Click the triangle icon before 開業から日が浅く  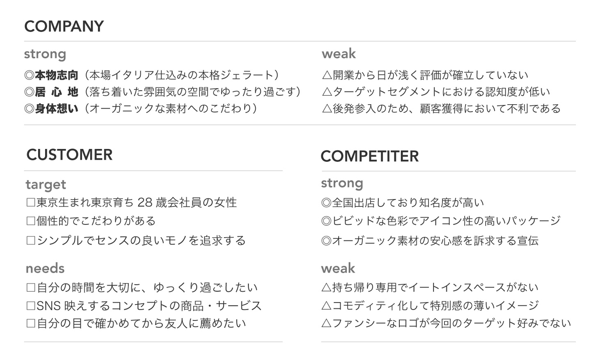pyautogui.click(x=327, y=76)
